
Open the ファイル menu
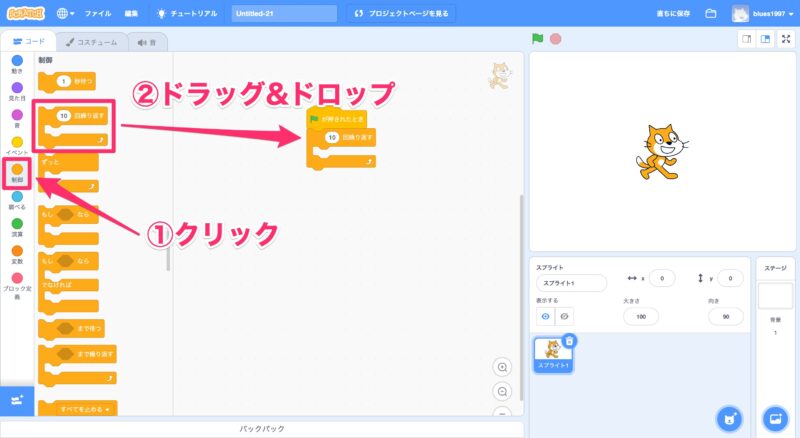tap(98, 14)
